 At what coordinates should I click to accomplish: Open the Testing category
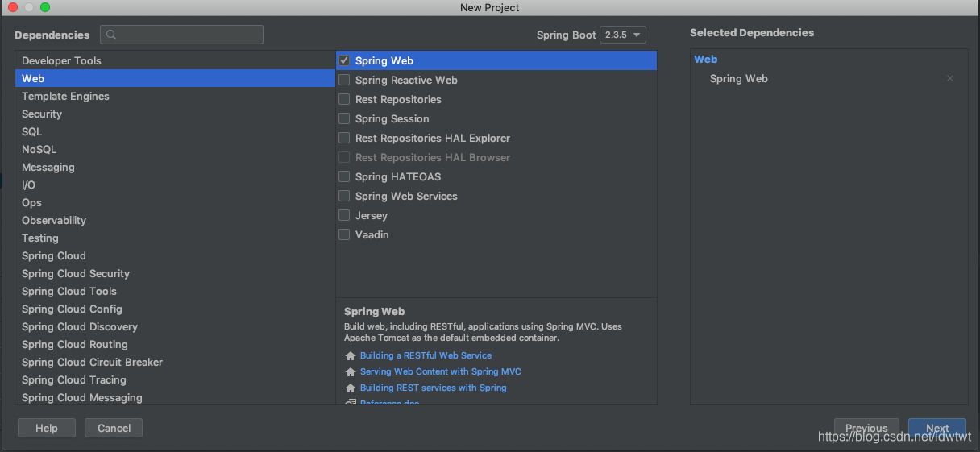click(x=175, y=238)
